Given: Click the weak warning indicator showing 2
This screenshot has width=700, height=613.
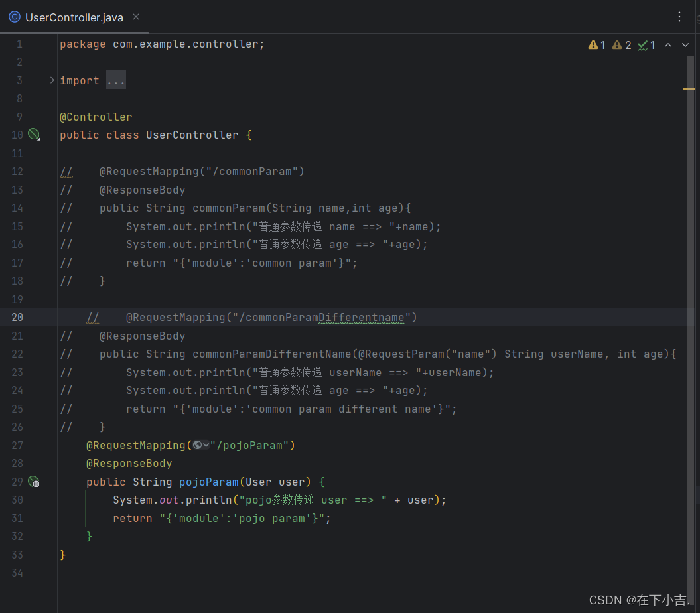Looking at the screenshot, I should point(622,45).
